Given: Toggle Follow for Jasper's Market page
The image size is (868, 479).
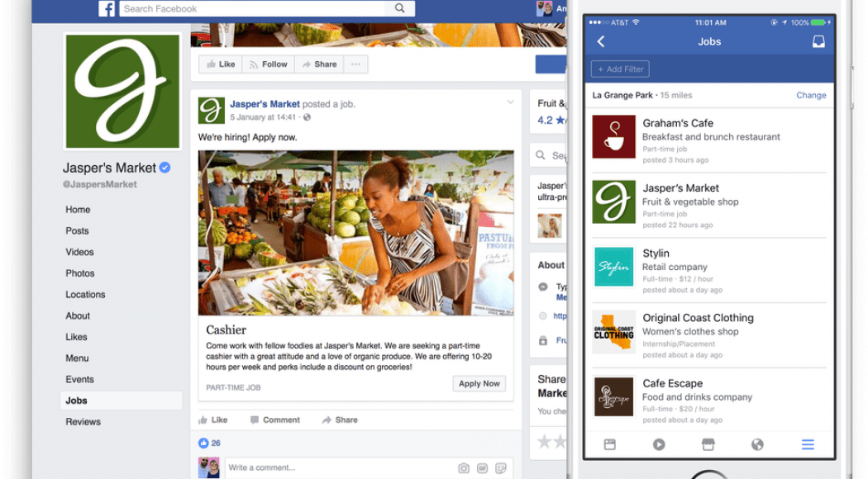Looking at the screenshot, I should pyautogui.click(x=269, y=64).
